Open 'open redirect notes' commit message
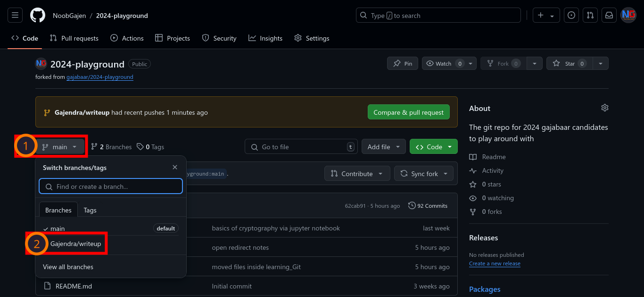 tap(240, 247)
